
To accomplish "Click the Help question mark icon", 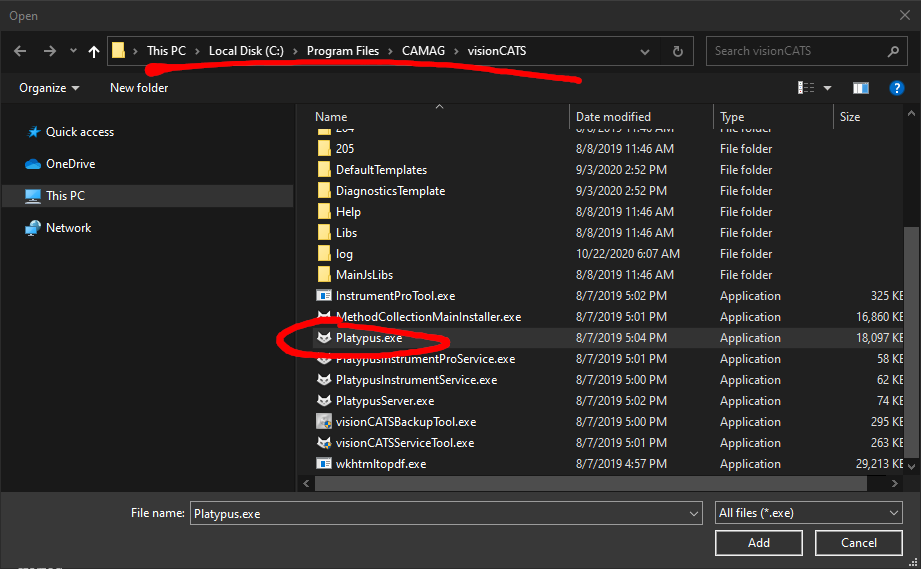I will [897, 88].
